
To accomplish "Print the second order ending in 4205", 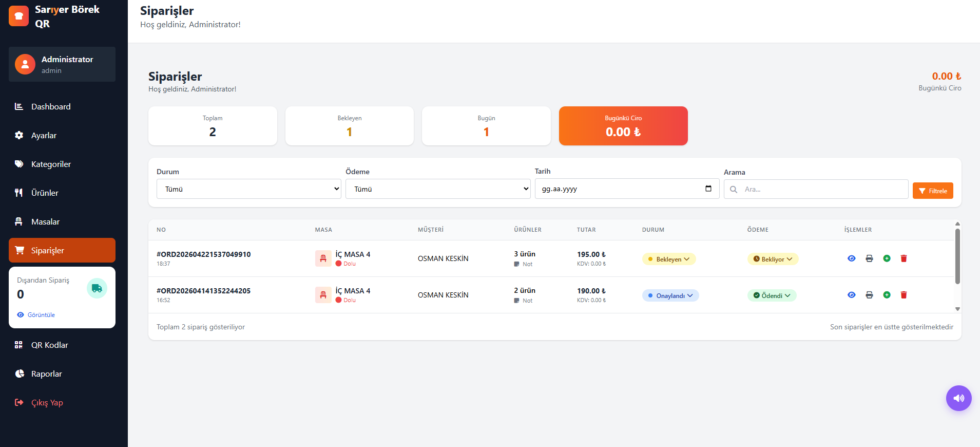I will tap(869, 295).
